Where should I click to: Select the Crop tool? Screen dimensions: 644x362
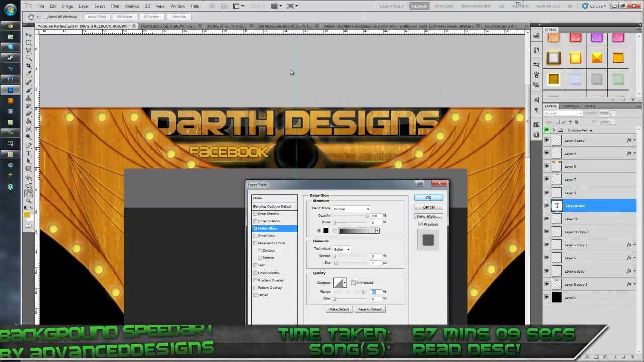click(x=29, y=66)
